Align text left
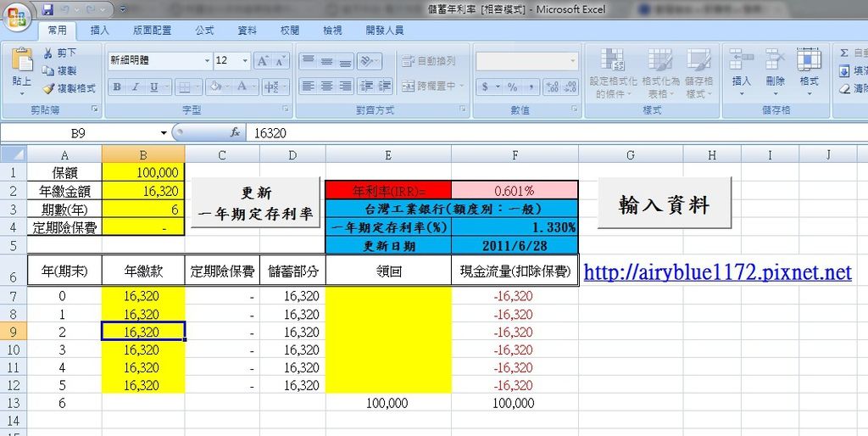This screenshot has height=436, width=868. [x=309, y=87]
